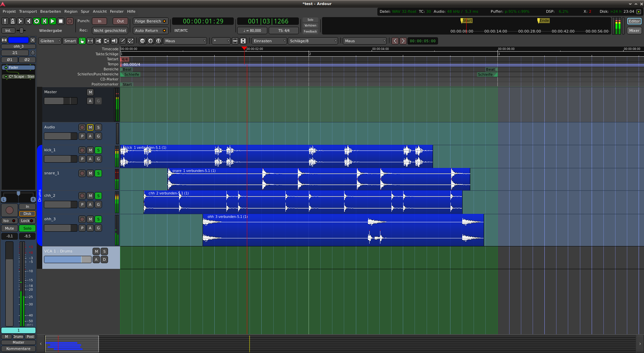Toggle Auto Return option
644x353 pixels.
(151, 31)
